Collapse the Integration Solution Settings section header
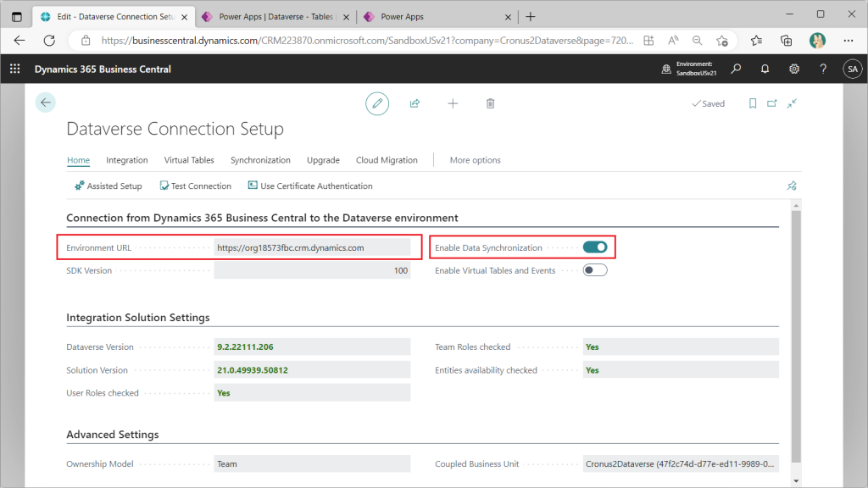The width and height of the screenshot is (868, 488). click(x=138, y=318)
